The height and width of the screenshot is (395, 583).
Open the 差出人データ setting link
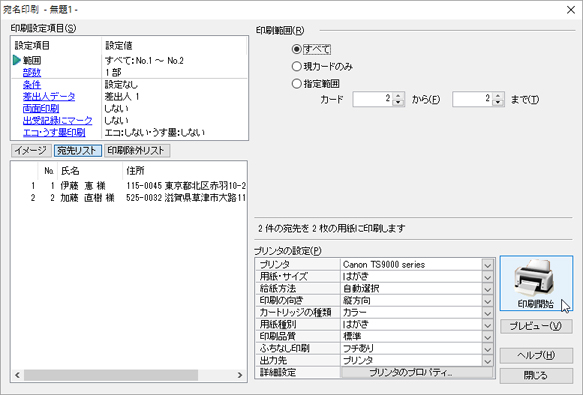tap(49, 97)
